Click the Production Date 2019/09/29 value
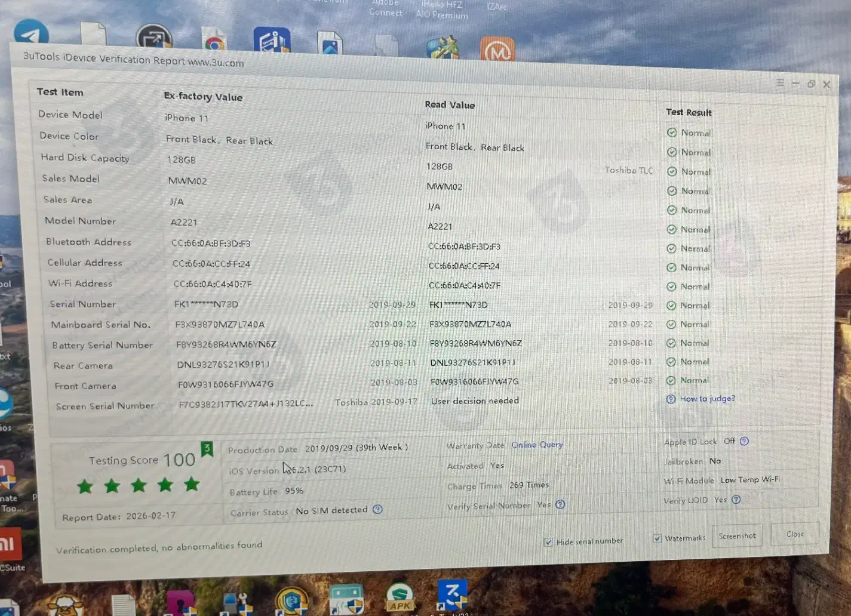 coord(357,448)
